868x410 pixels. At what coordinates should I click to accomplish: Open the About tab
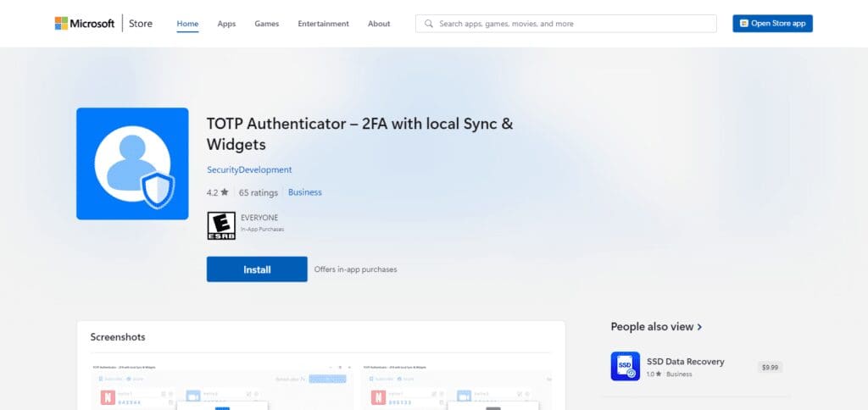coord(379,24)
